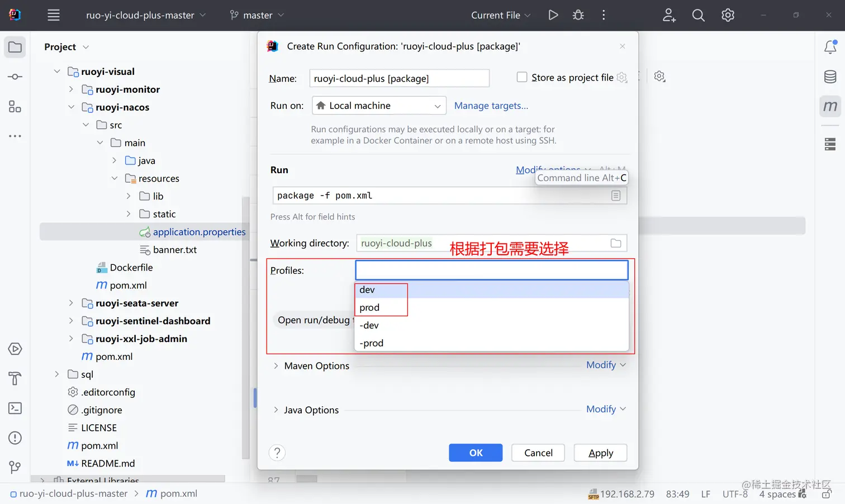Expand the sql folder
Screen dimensions: 845x504
(x=57, y=374)
